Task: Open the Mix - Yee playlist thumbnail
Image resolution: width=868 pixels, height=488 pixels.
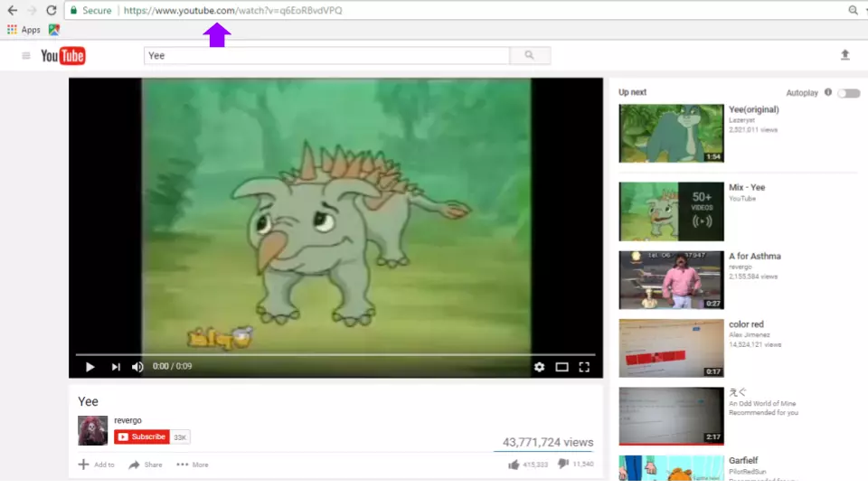Action: [x=671, y=211]
